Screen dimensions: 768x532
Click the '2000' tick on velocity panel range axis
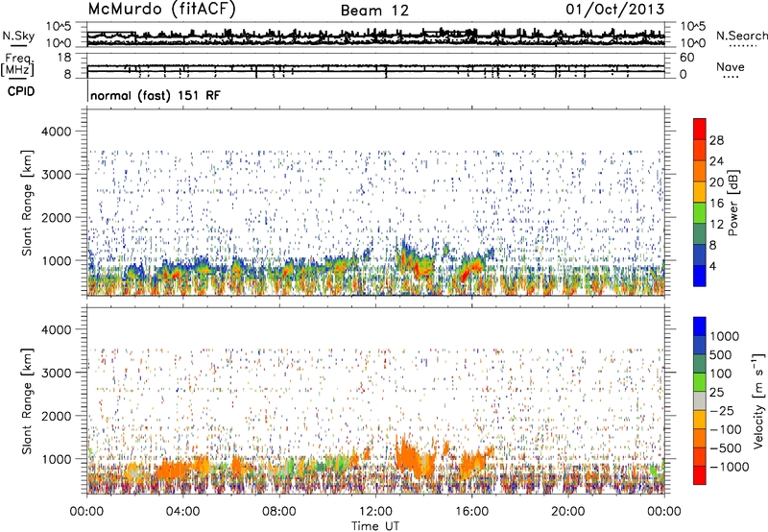57,416
